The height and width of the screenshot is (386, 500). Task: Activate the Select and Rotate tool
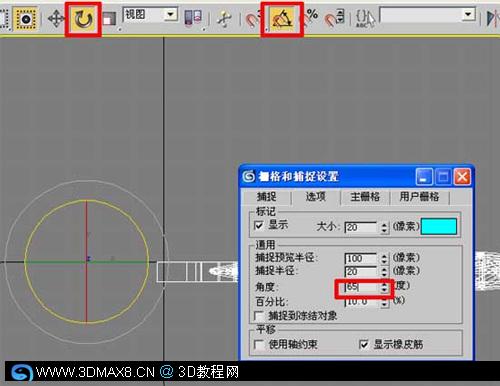coord(83,19)
